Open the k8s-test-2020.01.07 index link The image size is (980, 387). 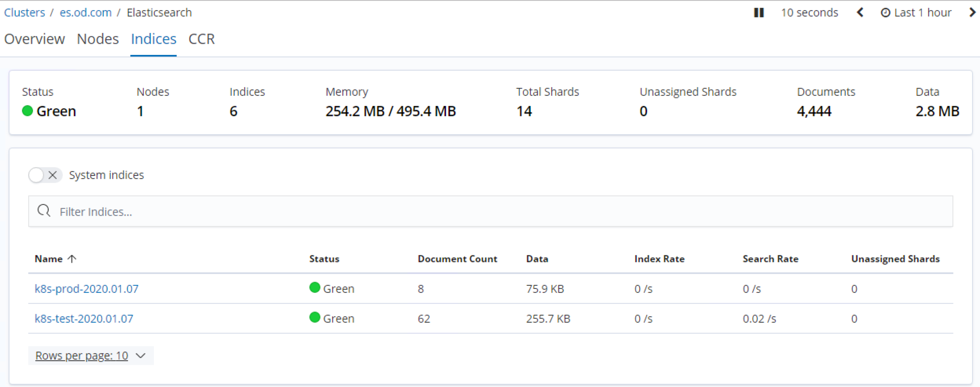[x=84, y=318]
